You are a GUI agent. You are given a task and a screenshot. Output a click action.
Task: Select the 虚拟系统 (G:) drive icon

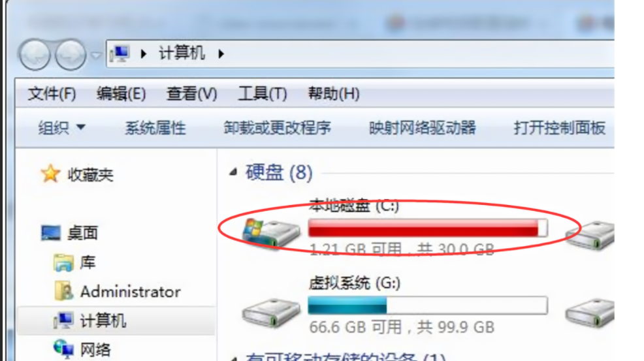tap(271, 313)
